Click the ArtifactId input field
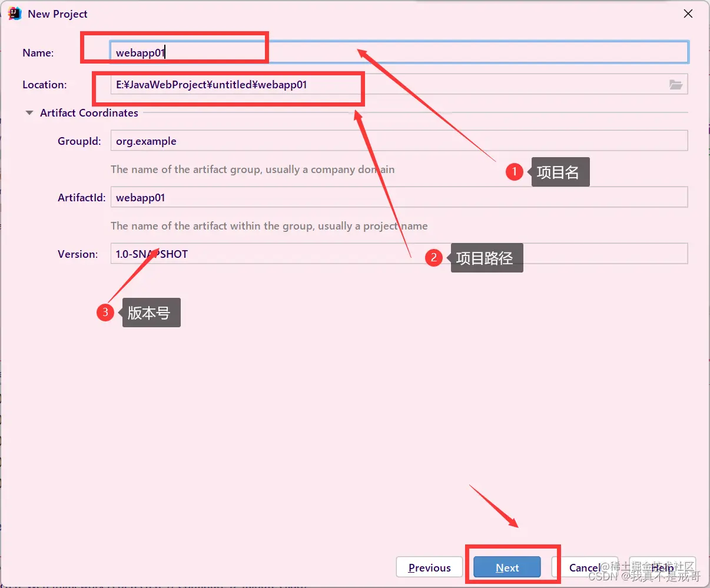The image size is (710, 588). (399, 197)
